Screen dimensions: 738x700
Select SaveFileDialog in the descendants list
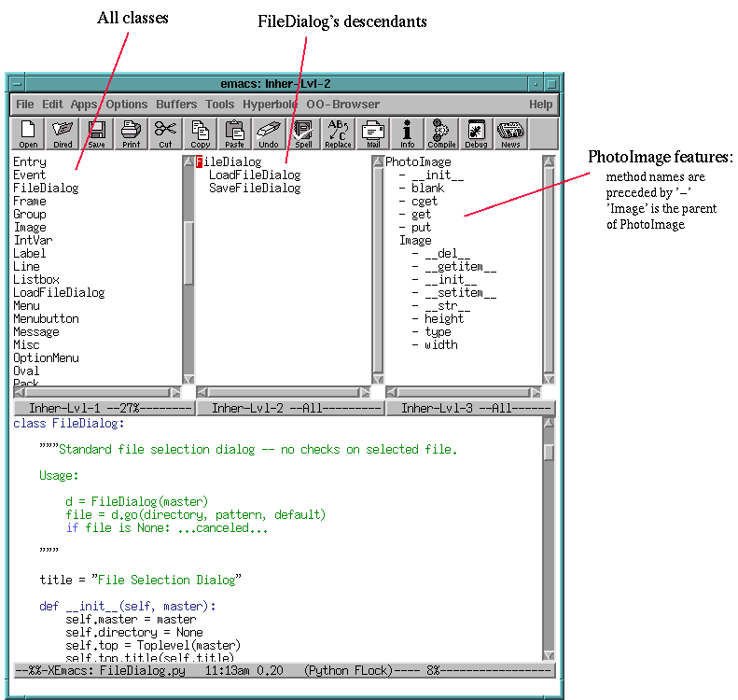tap(254, 188)
